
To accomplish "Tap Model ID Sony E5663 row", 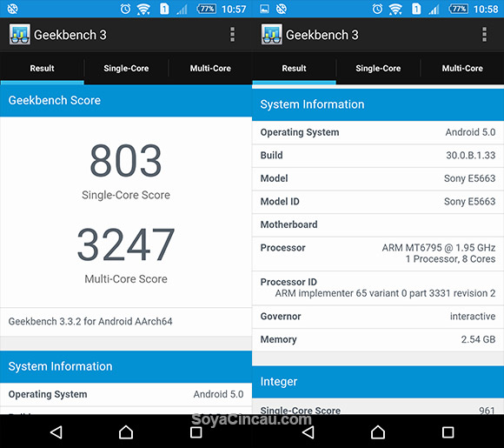I will (x=378, y=202).
